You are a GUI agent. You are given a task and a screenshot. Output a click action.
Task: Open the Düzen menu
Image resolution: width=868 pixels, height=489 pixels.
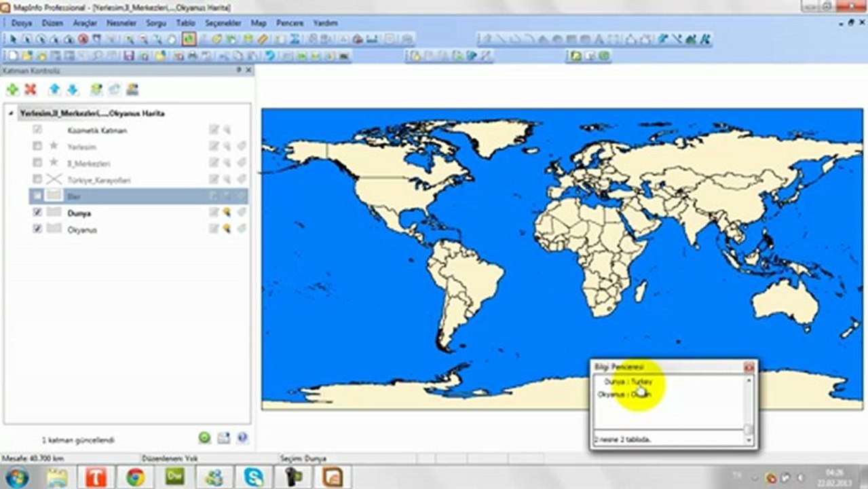coord(52,22)
